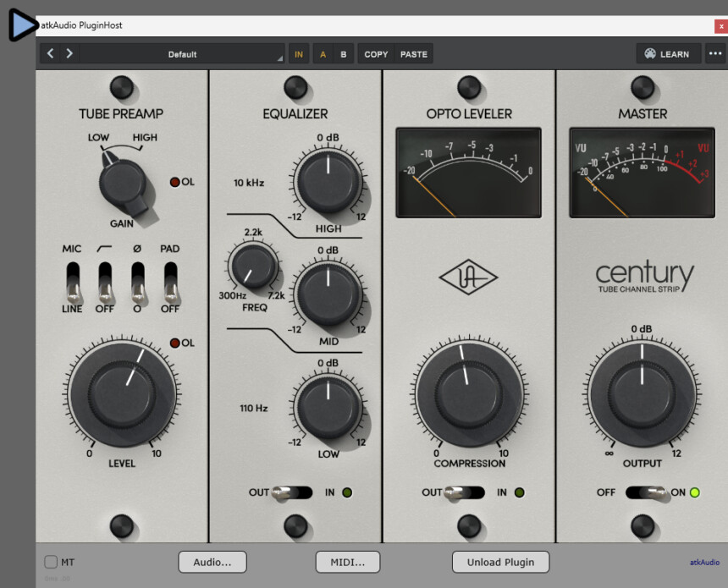This screenshot has height=588, width=728.
Task: Toggle the Opto Leveler OUT/IN switch
Action: [466, 492]
